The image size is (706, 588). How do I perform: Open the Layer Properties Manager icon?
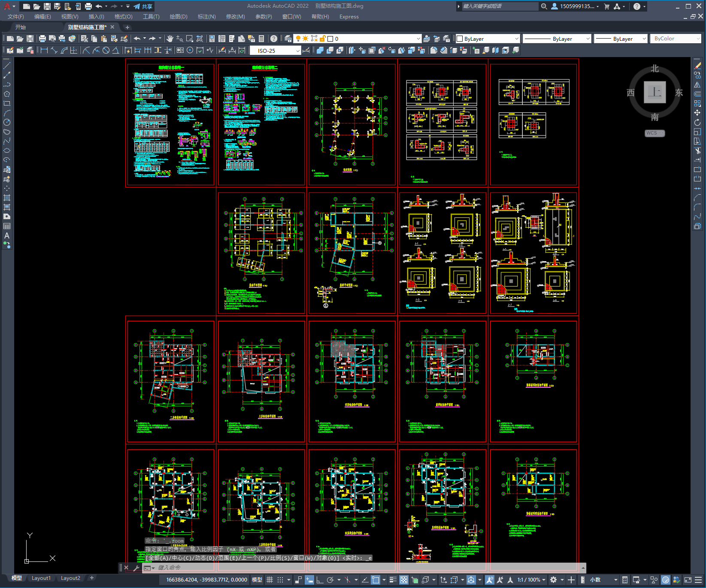[x=288, y=39]
